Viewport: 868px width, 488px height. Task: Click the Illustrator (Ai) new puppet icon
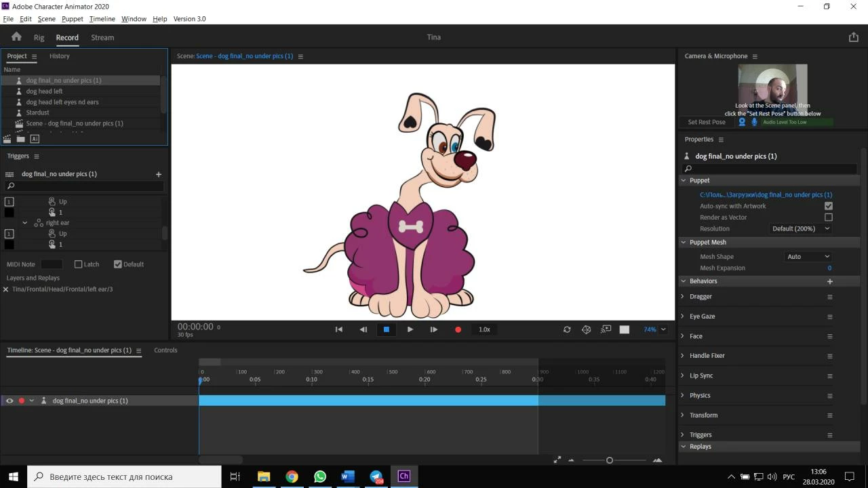click(x=35, y=139)
